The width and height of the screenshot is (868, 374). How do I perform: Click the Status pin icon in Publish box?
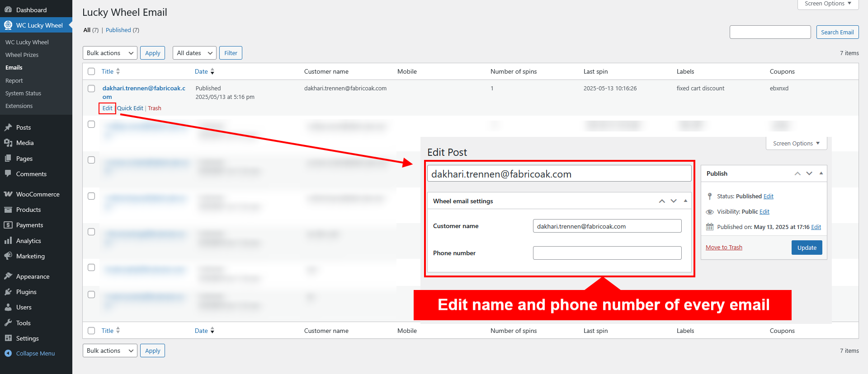coord(710,196)
